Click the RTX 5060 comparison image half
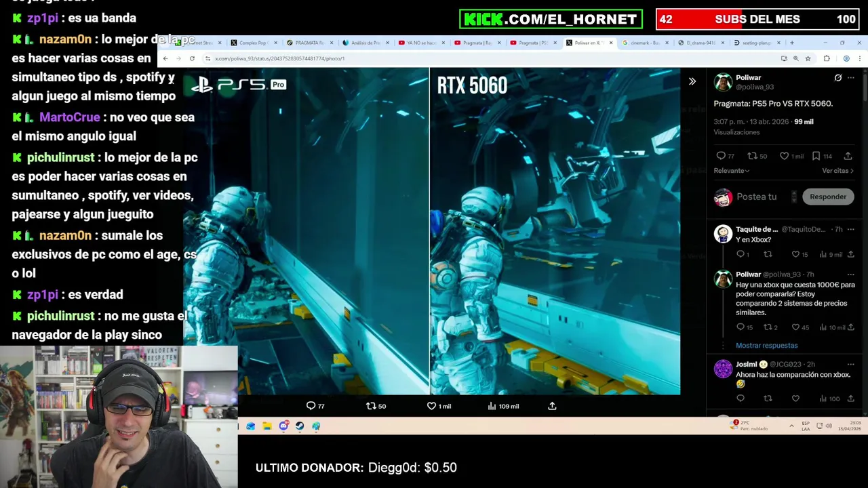This screenshot has height=488, width=868. click(555, 231)
